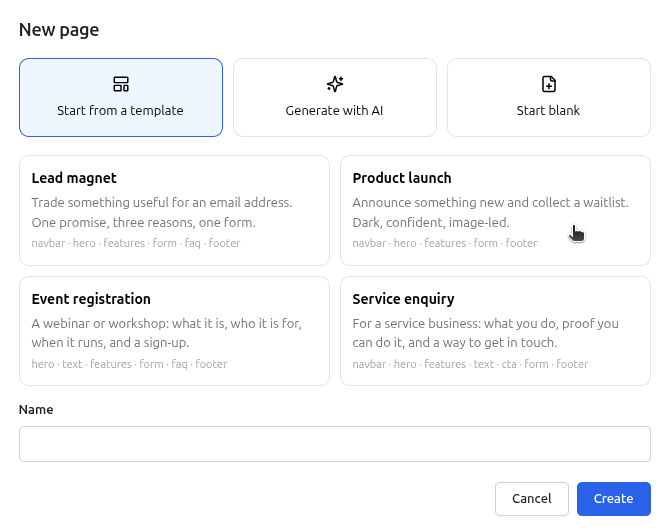Click 'Announce something new and collect a waitlist.'
Screen dimensions: 669x531
point(491,203)
